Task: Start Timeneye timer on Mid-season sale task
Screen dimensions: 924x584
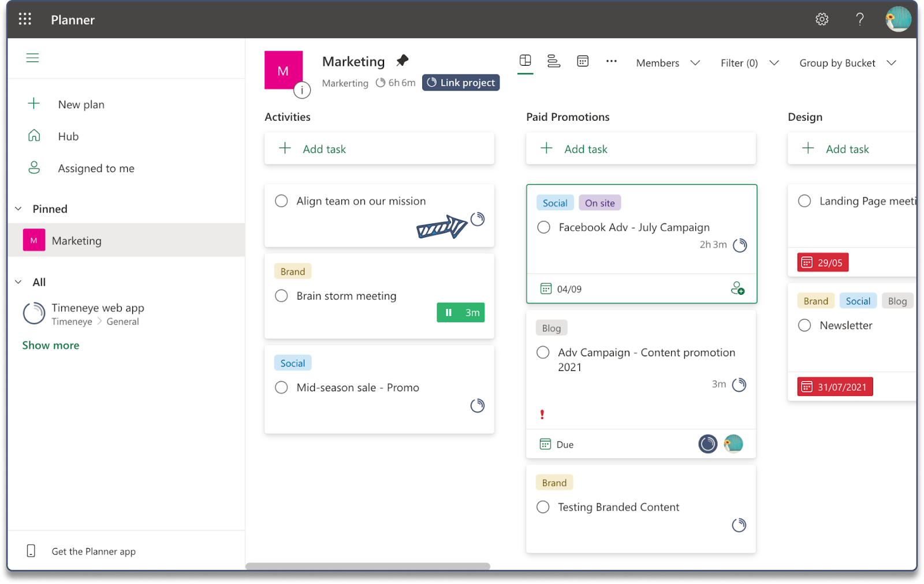Action: (478, 406)
